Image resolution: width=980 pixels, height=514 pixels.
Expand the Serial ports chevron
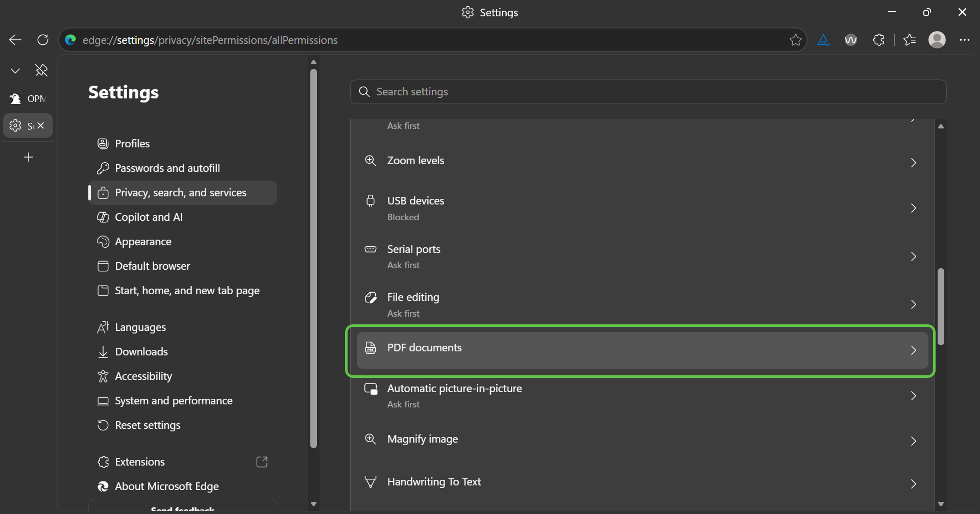tap(914, 256)
